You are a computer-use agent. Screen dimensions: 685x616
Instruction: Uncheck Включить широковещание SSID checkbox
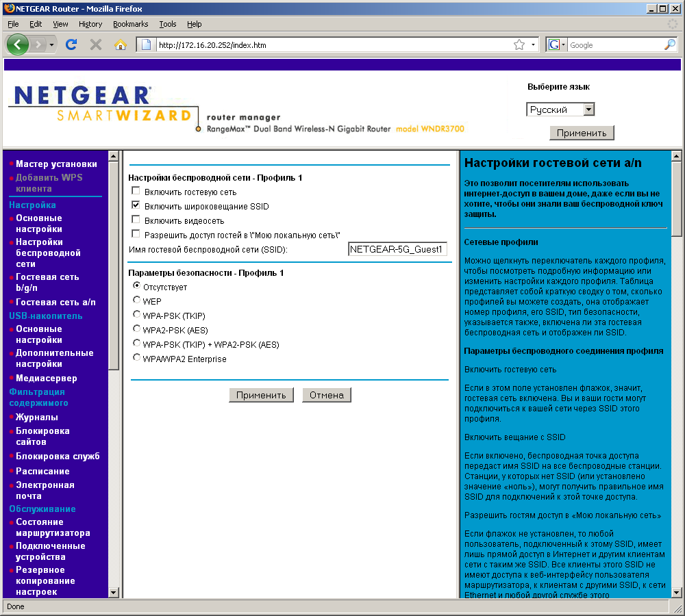(x=136, y=205)
